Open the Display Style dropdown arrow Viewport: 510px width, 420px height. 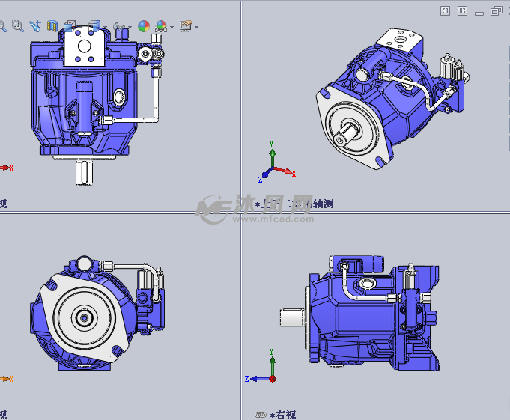tap(106, 27)
